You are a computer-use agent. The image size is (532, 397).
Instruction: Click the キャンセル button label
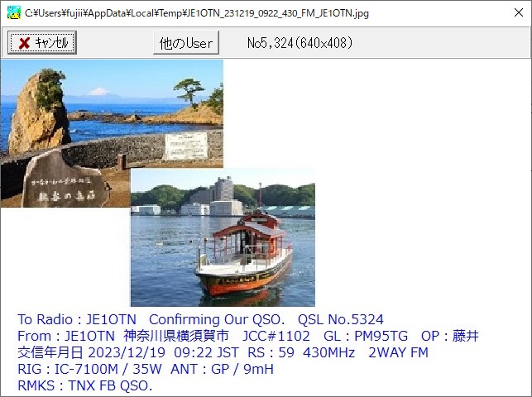pos(51,43)
